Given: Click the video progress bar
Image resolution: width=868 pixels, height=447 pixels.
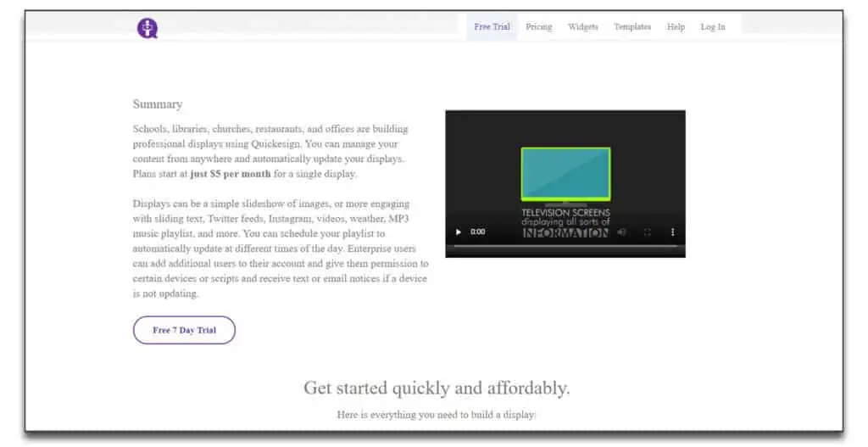Looking at the screenshot, I should (x=565, y=246).
